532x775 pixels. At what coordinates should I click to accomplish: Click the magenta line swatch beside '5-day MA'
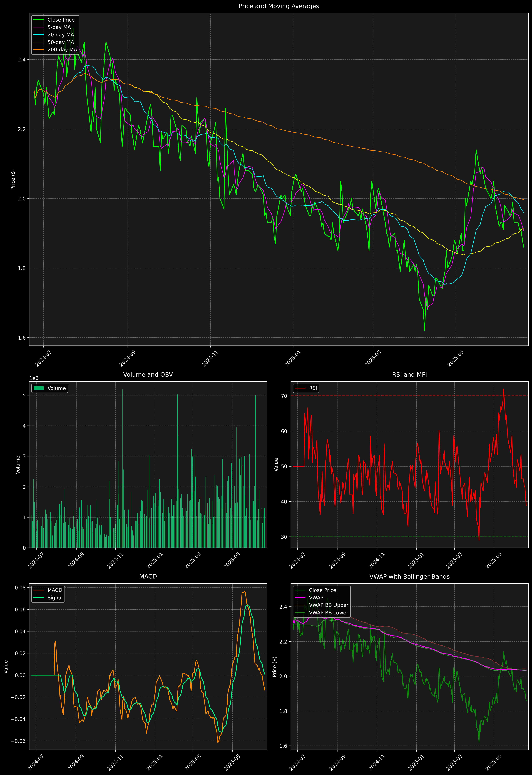point(39,27)
